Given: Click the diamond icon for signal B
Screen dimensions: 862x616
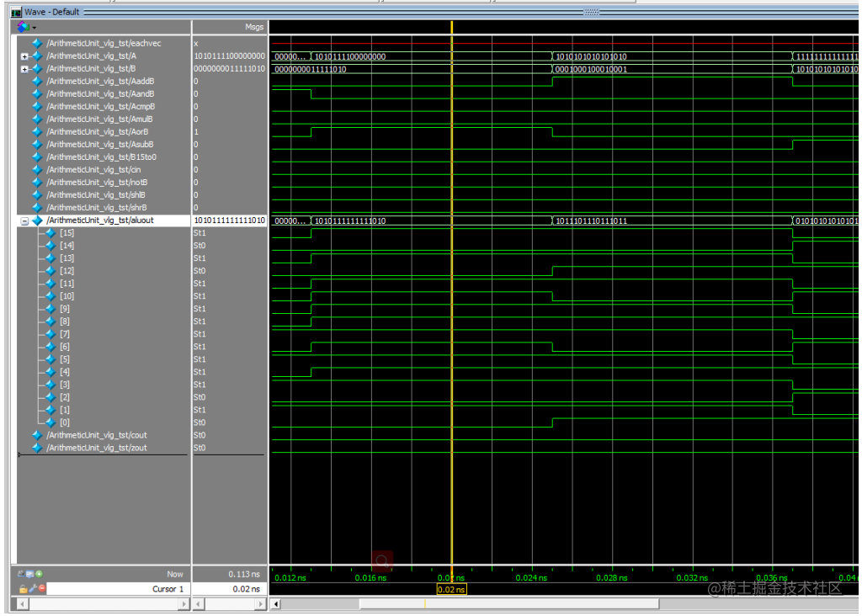Looking at the screenshot, I should point(37,69).
